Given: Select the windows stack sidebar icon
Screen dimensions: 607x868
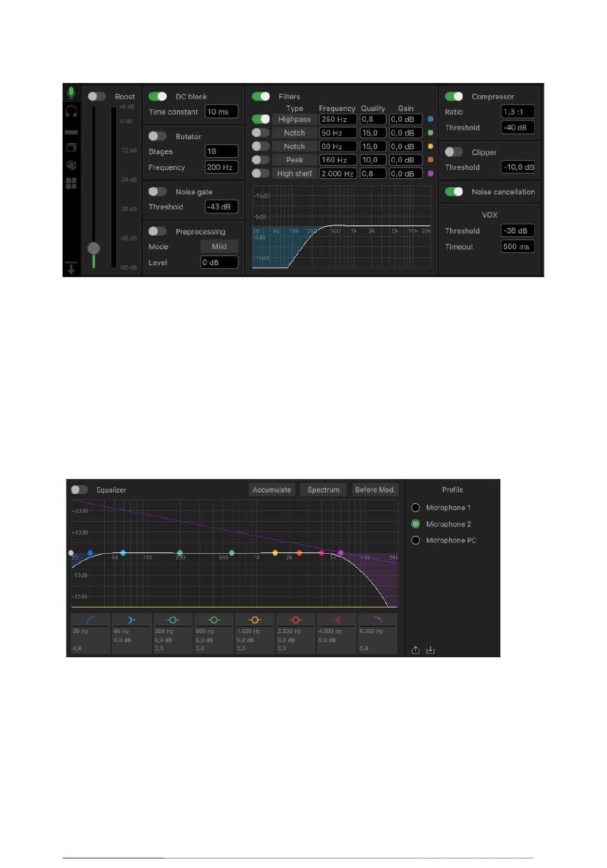Looking at the screenshot, I should click(71, 148).
